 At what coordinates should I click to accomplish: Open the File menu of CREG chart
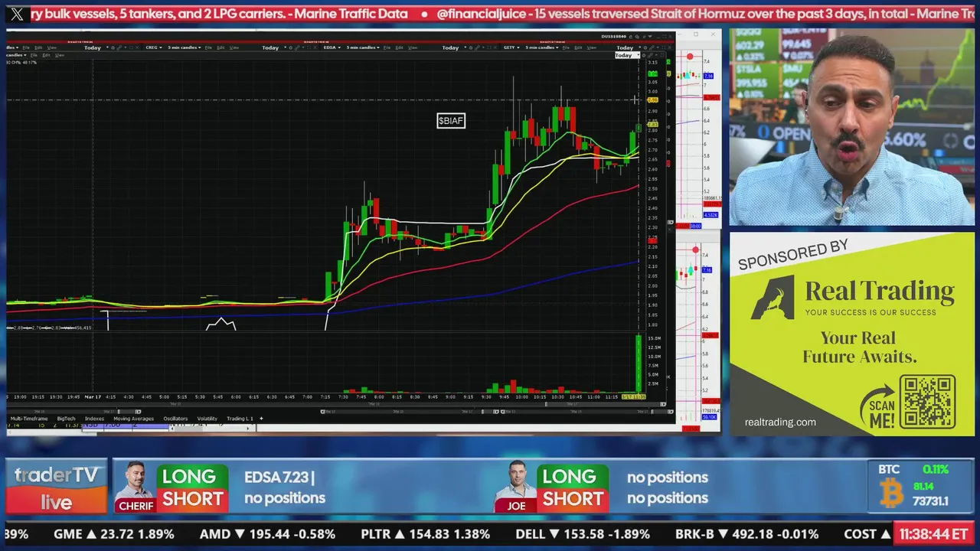[208, 47]
